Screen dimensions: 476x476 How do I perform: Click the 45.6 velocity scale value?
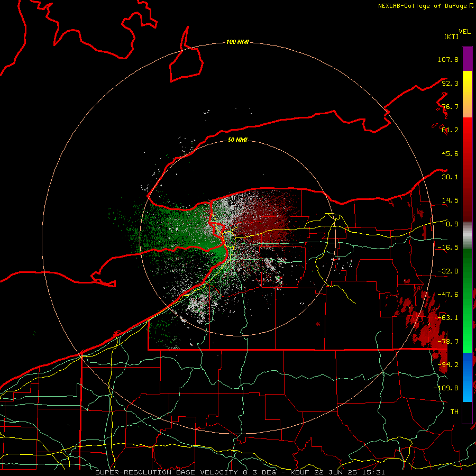[x=450, y=153]
